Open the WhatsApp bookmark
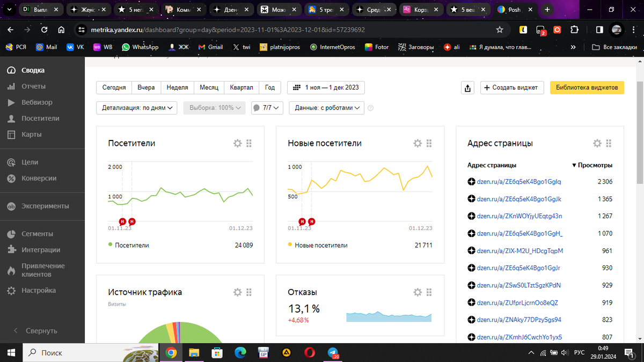Screen dimensions: 644x362 pyautogui.click(x=140, y=47)
